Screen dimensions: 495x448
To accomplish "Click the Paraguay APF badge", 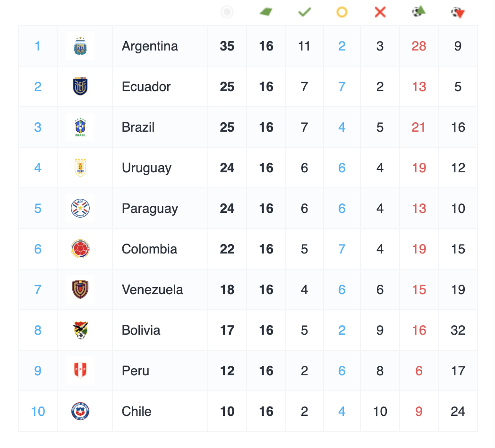I will point(80,209).
